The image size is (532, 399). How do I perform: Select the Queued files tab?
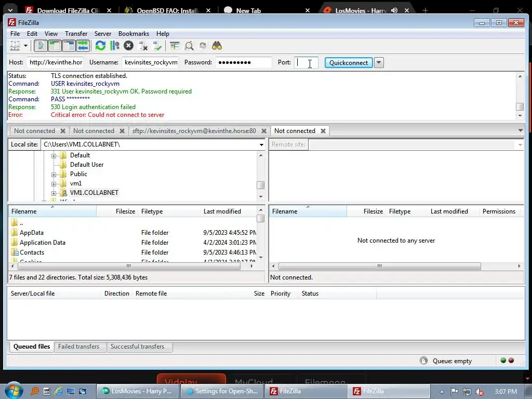32,347
